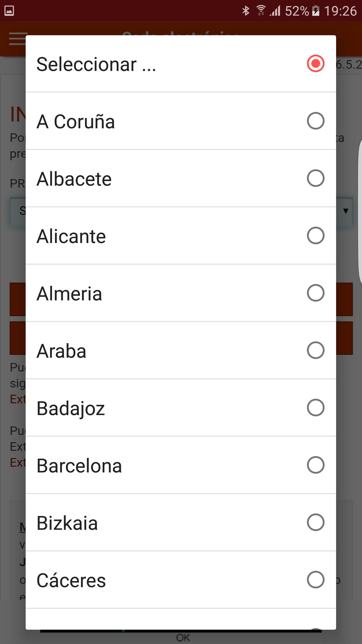Select the Badajoz radio button
Viewport: 362px width, 644px height.
[181, 408]
